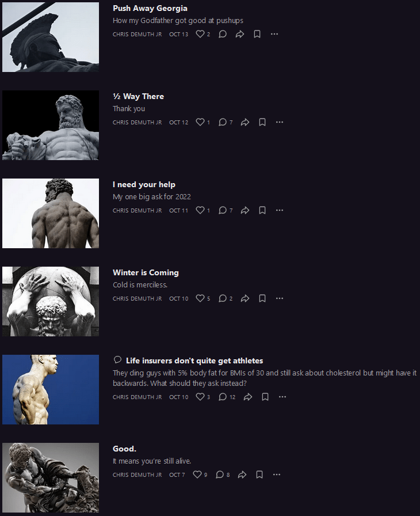Like the I need your help post
The height and width of the screenshot is (516, 420).
pyautogui.click(x=203, y=210)
